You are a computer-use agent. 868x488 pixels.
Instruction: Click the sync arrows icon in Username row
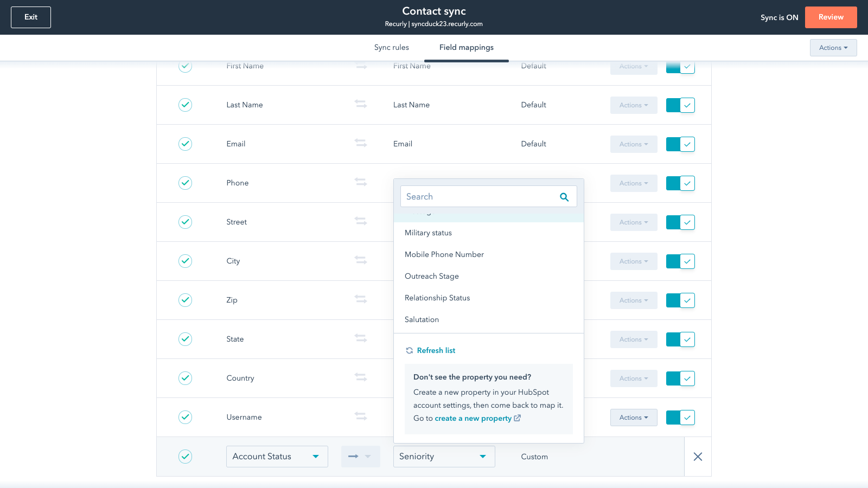coord(361,416)
